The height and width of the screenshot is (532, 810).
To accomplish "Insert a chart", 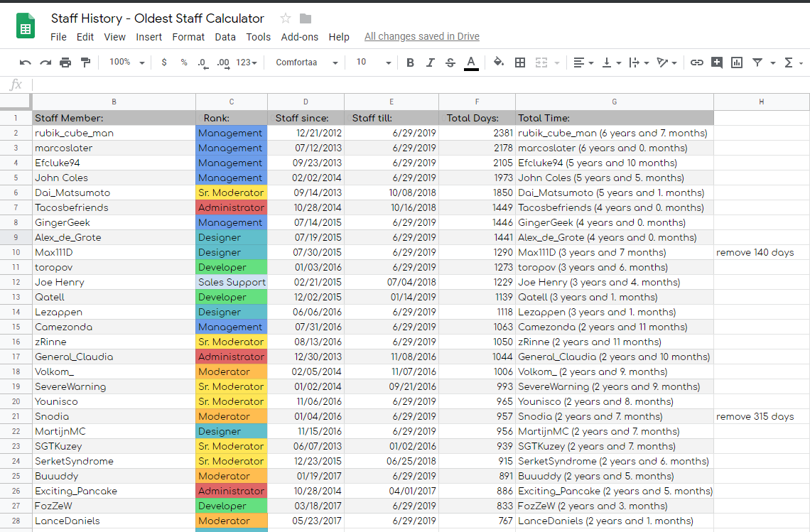I will pos(737,63).
